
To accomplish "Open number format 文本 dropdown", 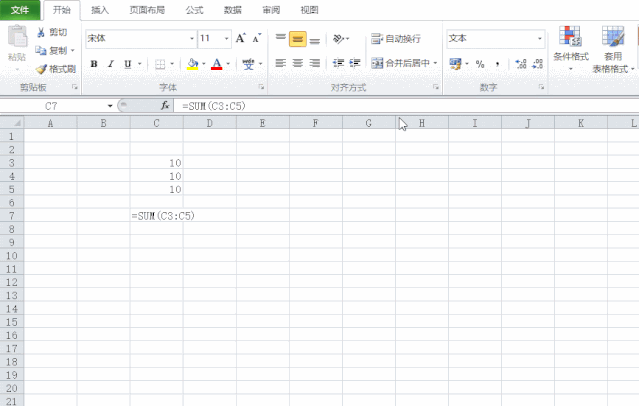I will 540,39.
